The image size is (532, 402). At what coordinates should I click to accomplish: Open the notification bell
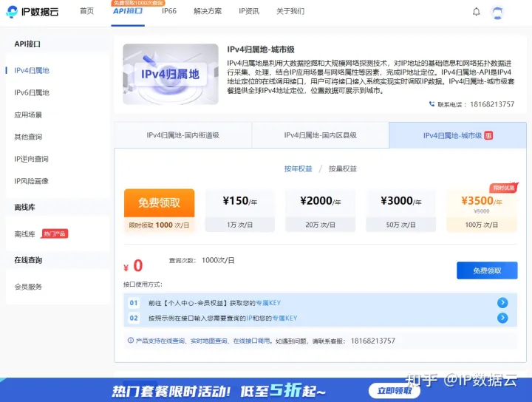pos(477,12)
